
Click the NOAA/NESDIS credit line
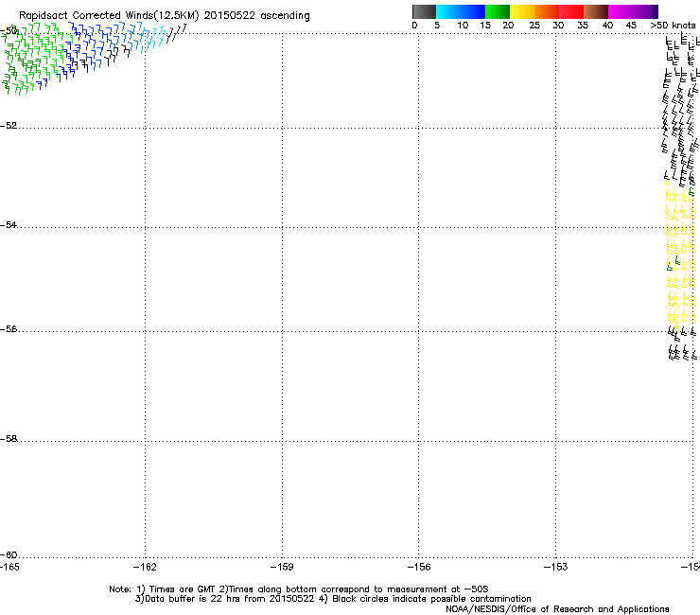pos(557,609)
